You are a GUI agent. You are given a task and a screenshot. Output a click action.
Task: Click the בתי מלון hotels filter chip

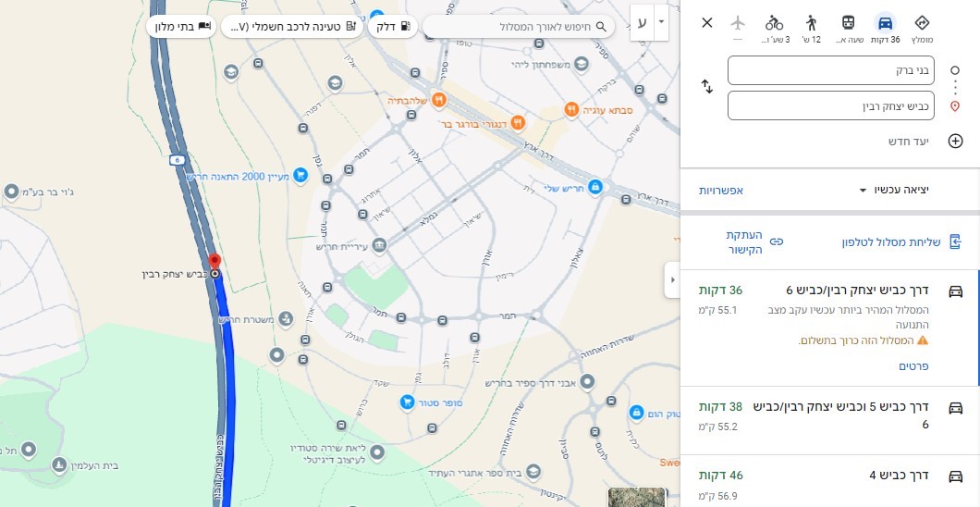pyautogui.click(x=181, y=27)
